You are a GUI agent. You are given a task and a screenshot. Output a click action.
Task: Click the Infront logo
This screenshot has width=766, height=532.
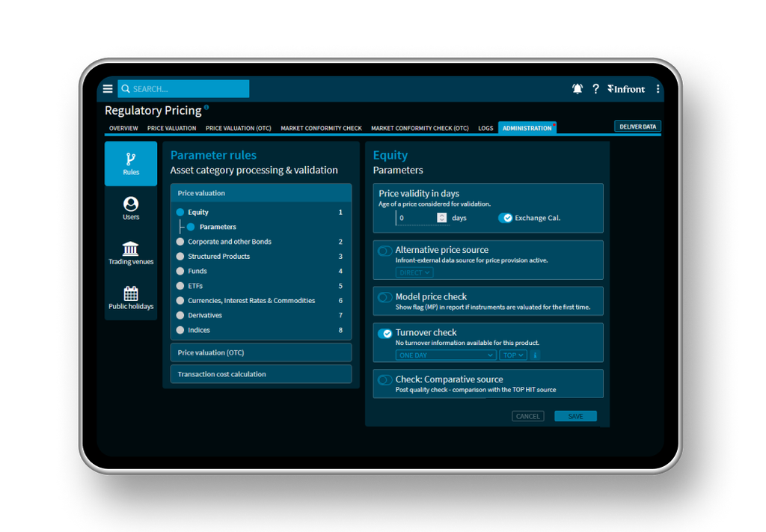[x=627, y=88]
